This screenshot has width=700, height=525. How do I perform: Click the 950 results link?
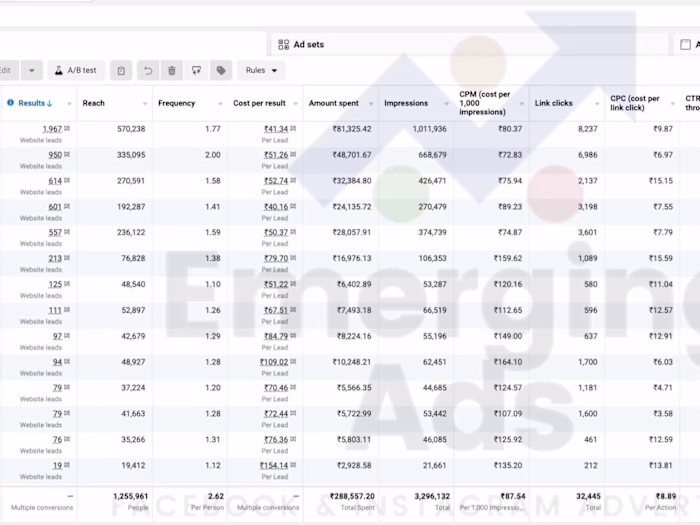(55, 155)
